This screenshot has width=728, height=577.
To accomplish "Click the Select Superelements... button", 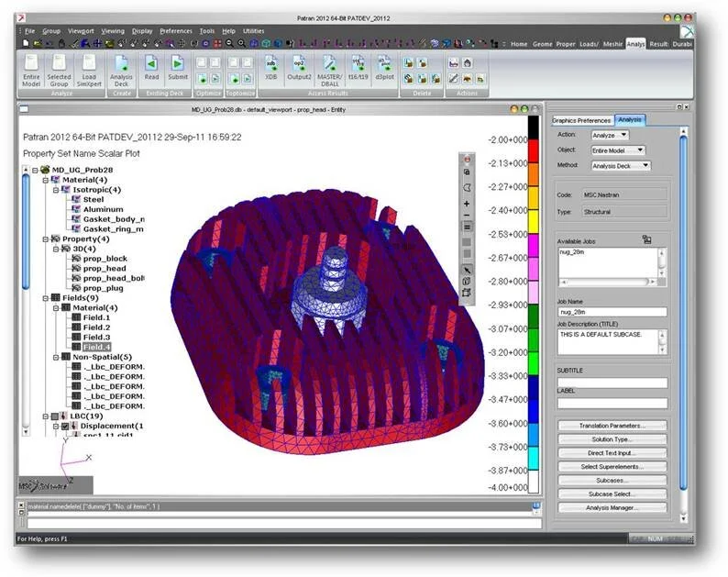I will tap(612, 466).
